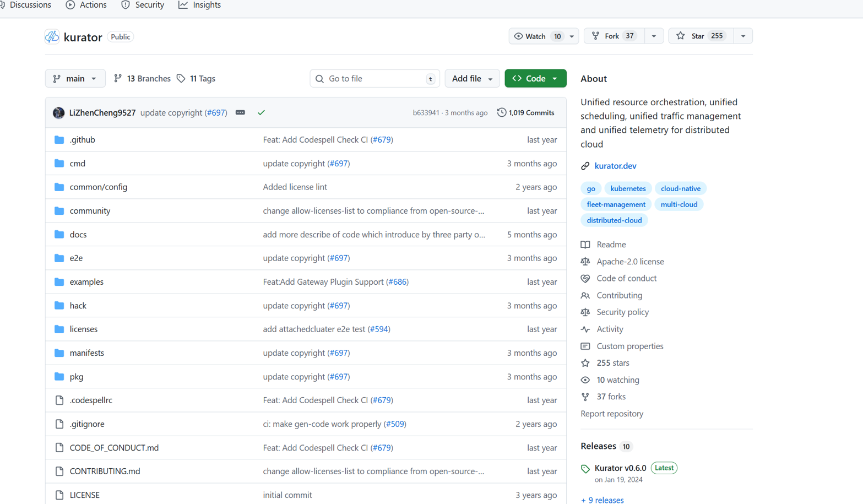Open the main branch selector dropdown
The height and width of the screenshot is (504, 863).
[x=75, y=79]
